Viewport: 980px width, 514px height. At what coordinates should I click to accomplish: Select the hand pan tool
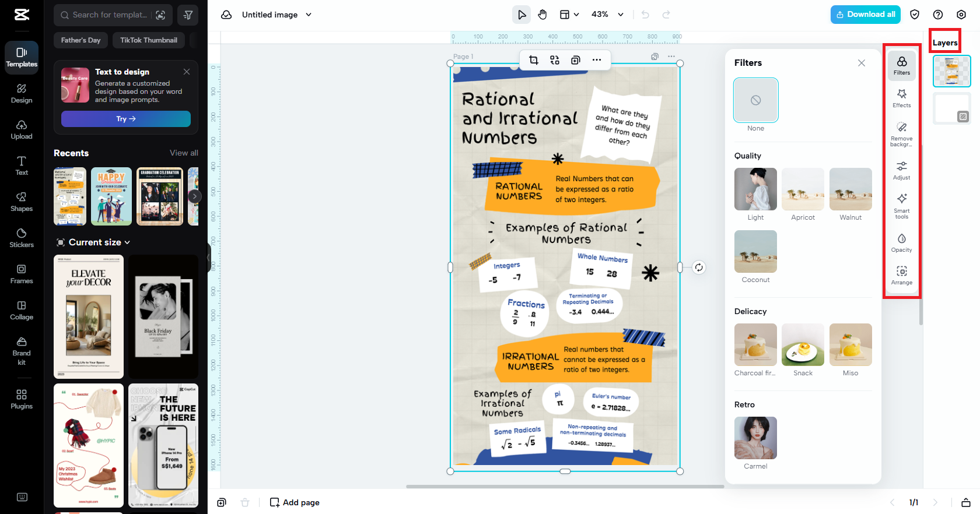coord(542,15)
